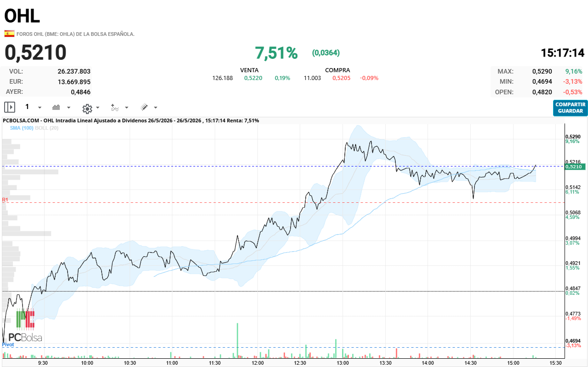
Task: Click the 7,51% change value
Action: (x=276, y=53)
